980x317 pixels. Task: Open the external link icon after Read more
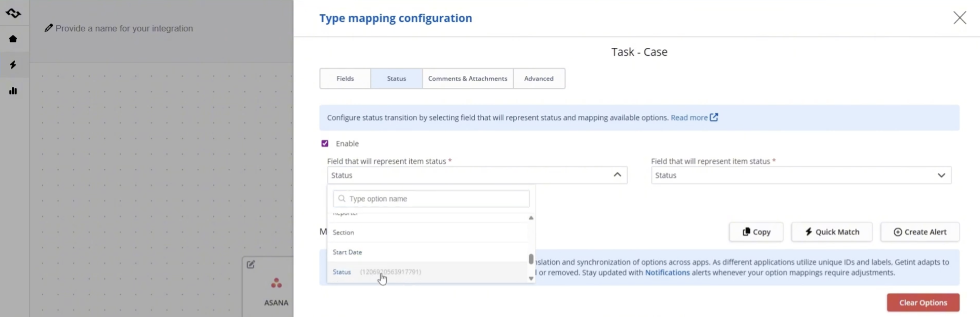pos(714,117)
